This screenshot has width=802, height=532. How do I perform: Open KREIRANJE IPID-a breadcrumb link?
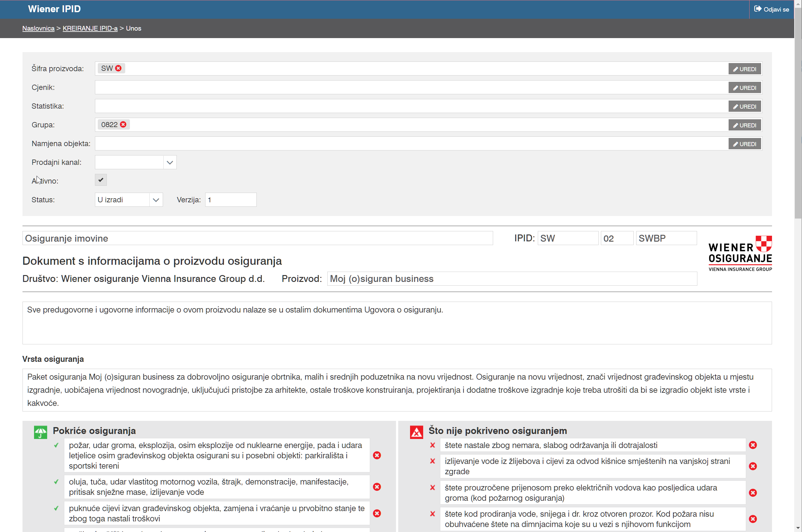click(90, 28)
